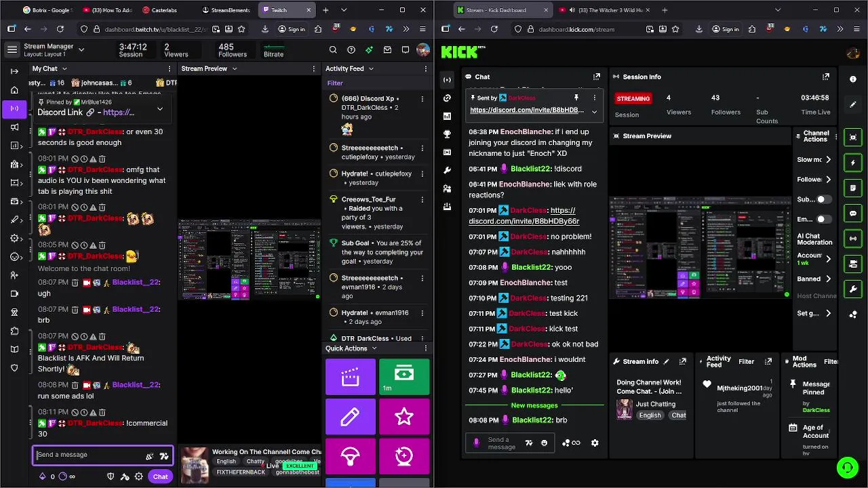This screenshot has height=488, width=868.
Task: Edit Kick Stream Info via pencil icon
Action: pos(667,362)
